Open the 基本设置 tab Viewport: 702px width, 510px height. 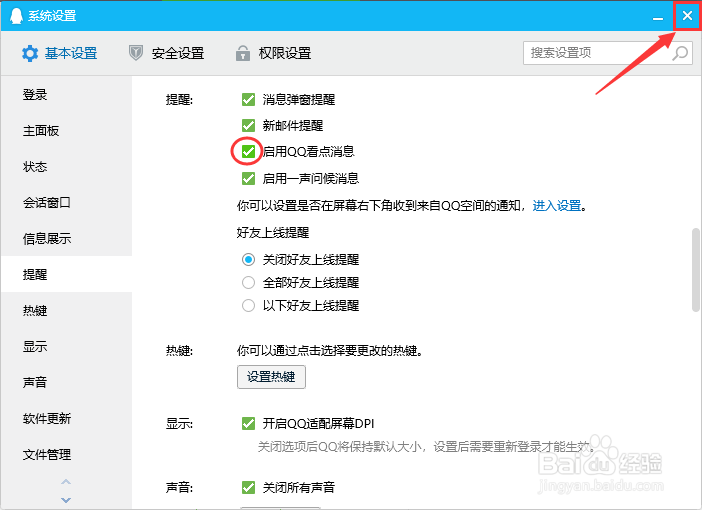60,53
